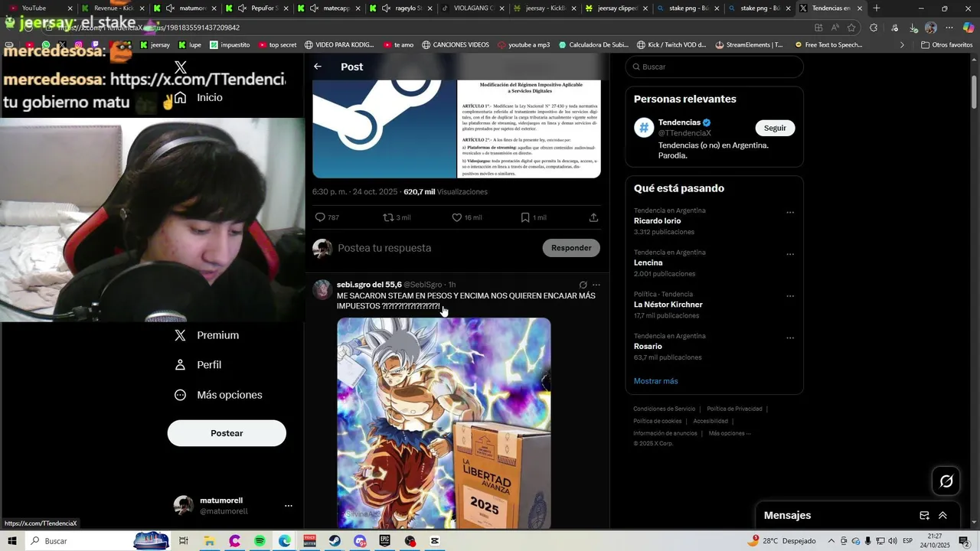Open the Windows Start menu
Screen dimensions: 980x551
point(12,541)
